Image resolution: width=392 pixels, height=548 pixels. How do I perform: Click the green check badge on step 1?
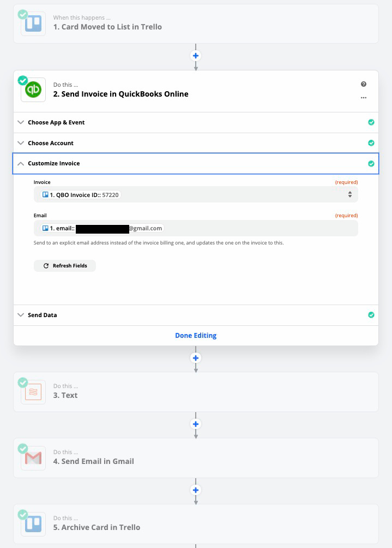[x=23, y=14]
